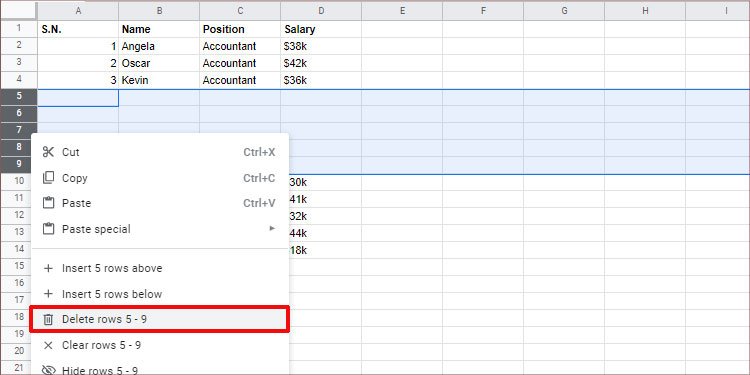Expand the Paste special submenu arrow
Image resolution: width=750 pixels, height=375 pixels.
(x=272, y=229)
